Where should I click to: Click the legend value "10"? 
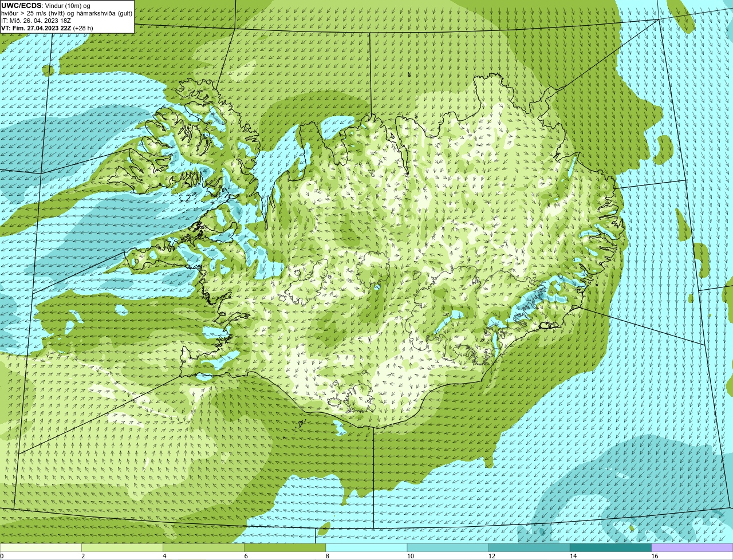[x=410, y=556]
